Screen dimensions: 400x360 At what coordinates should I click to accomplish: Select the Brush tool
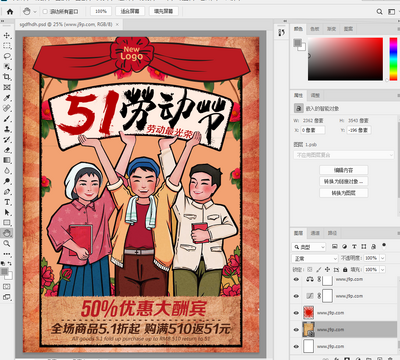pyautogui.click(x=7, y=119)
